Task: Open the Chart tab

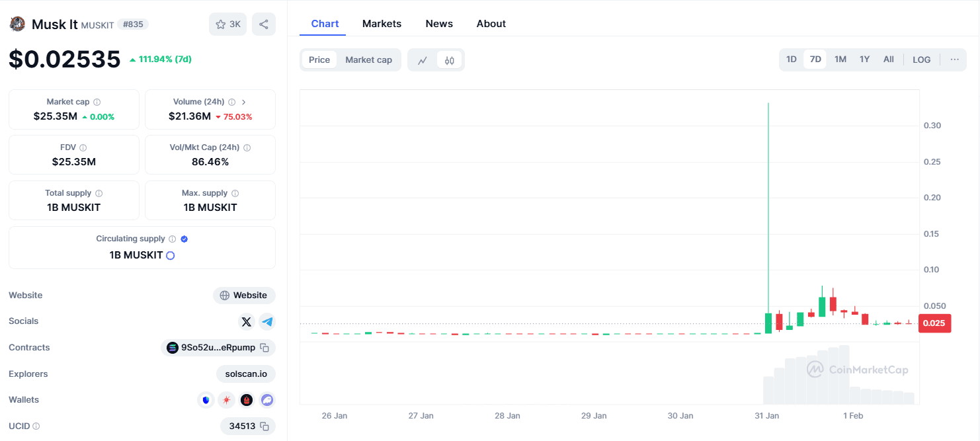Action: coord(325,24)
